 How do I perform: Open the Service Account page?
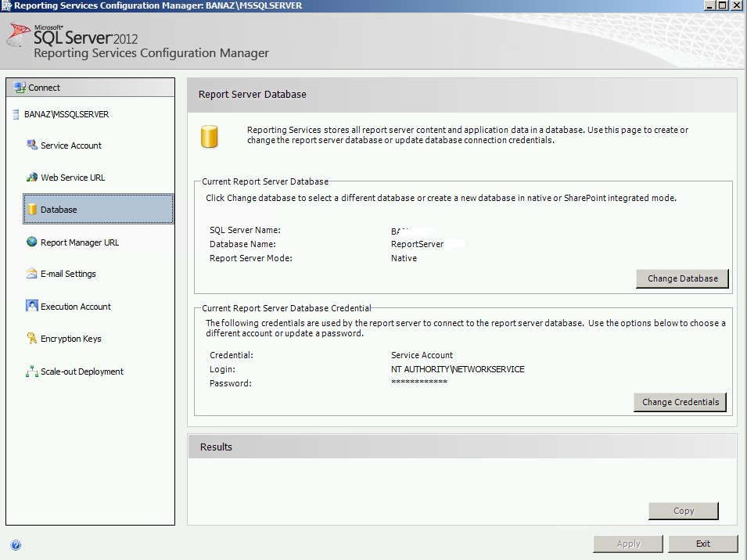click(x=71, y=145)
